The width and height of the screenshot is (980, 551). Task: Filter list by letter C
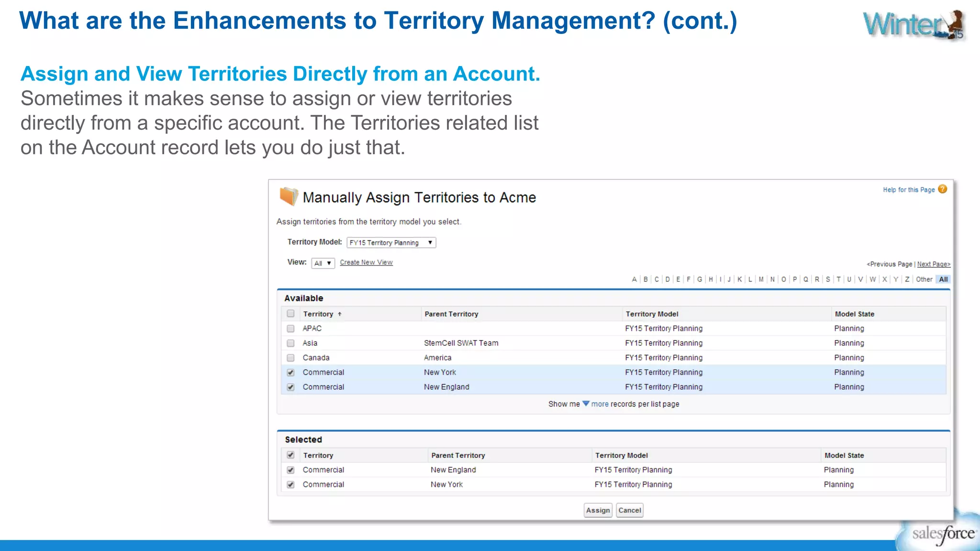[657, 279]
